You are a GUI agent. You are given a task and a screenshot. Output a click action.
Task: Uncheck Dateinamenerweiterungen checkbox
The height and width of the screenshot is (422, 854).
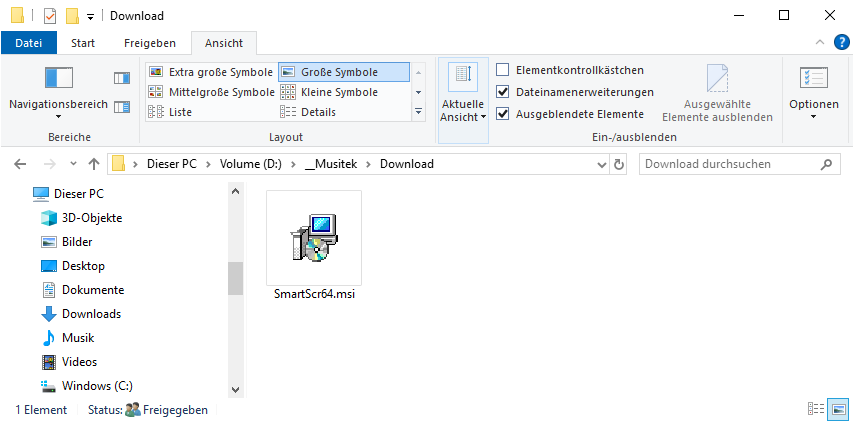tap(503, 92)
